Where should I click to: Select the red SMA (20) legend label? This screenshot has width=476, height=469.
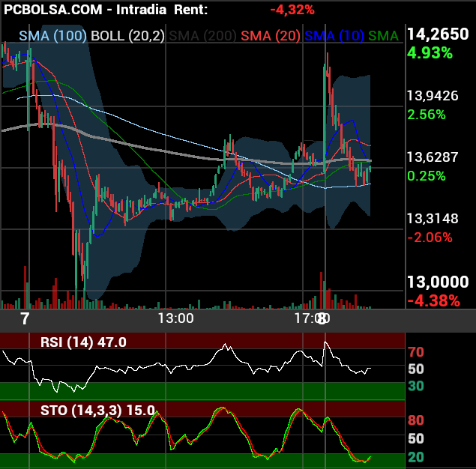tap(271, 36)
